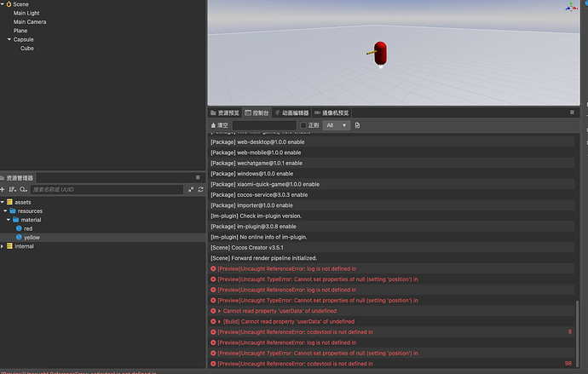Click error icon of 'userData' Build row
This screenshot has width=588, height=374.
point(213,321)
